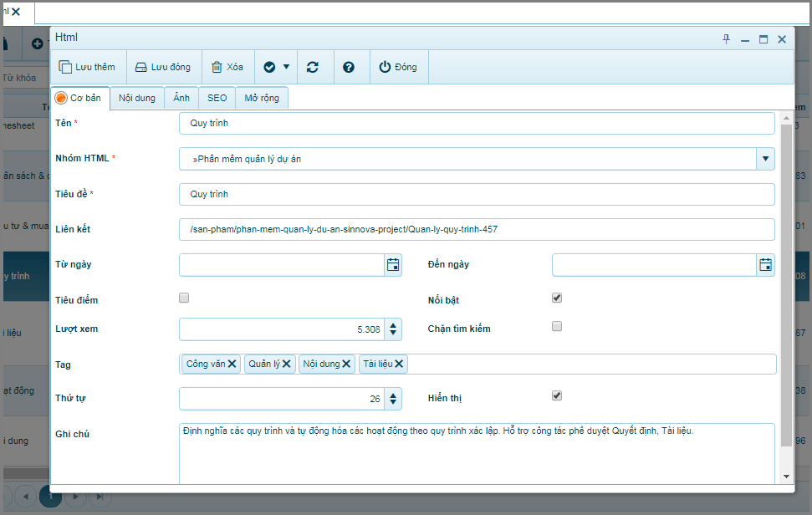812x515 pixels.
Task: Remove the Công văn tag
Action: pos(232,364)
